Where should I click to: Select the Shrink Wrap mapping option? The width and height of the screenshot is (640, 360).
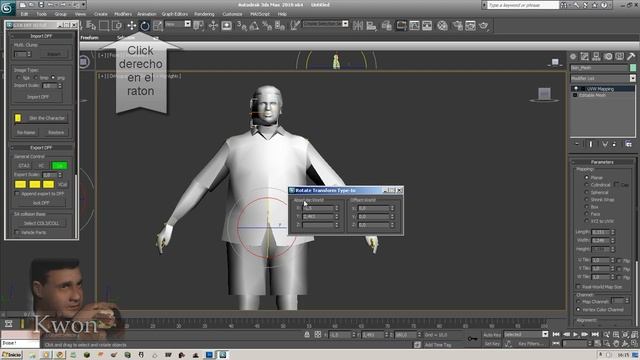pos(587,200)
